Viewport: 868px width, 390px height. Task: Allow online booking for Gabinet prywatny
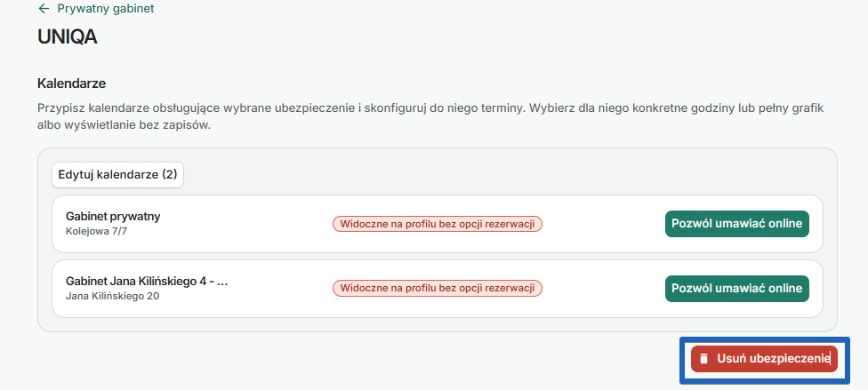coord(736,224)
